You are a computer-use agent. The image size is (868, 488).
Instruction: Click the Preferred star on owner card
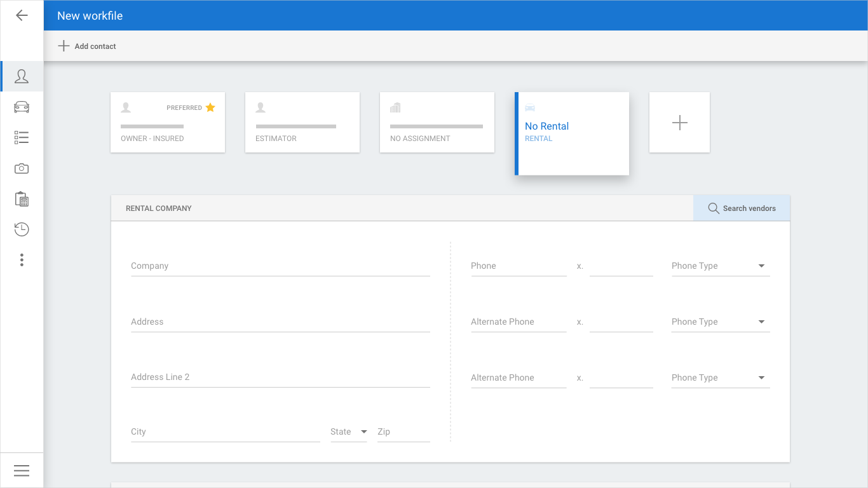click(x=210, y=107)
